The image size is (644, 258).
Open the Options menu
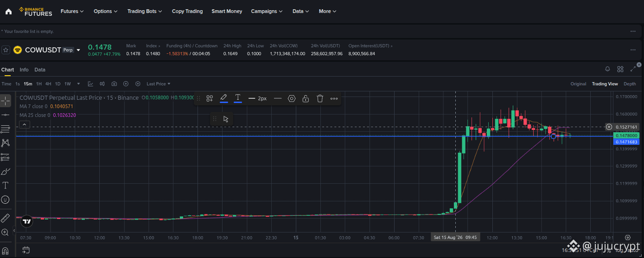(106, 11)
